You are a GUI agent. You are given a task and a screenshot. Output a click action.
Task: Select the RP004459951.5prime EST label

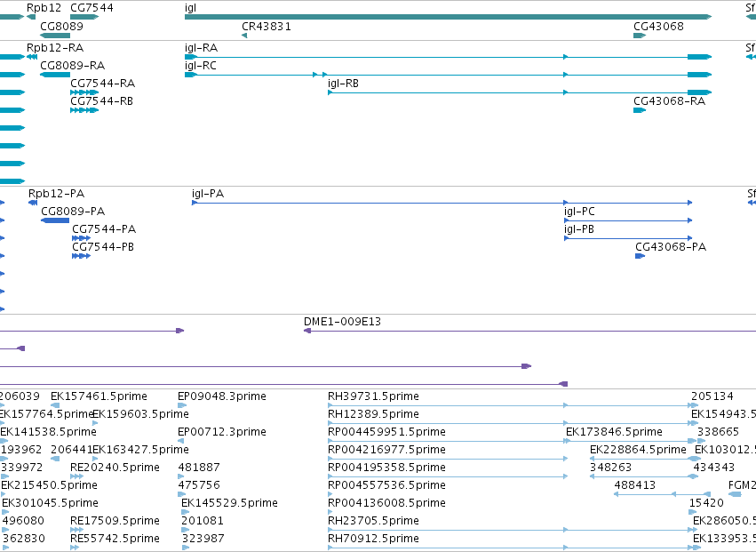coord(386,431)
